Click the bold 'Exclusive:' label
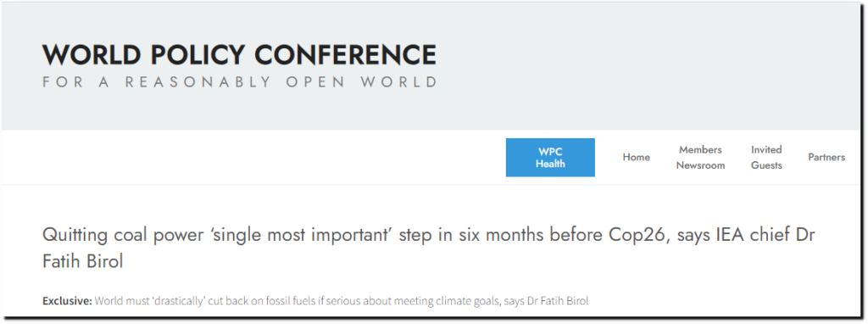 point(67,301)
